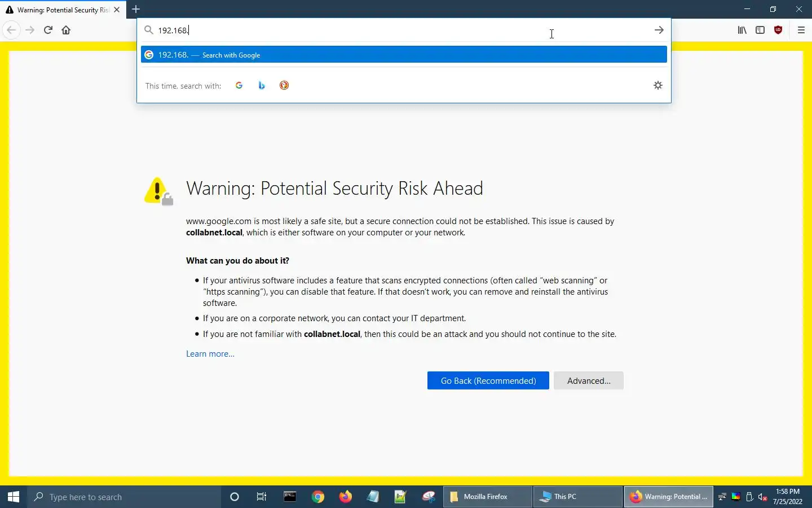Search this time with Bing icon
This screenshot has height=508, width=812.
pos(262,85)
